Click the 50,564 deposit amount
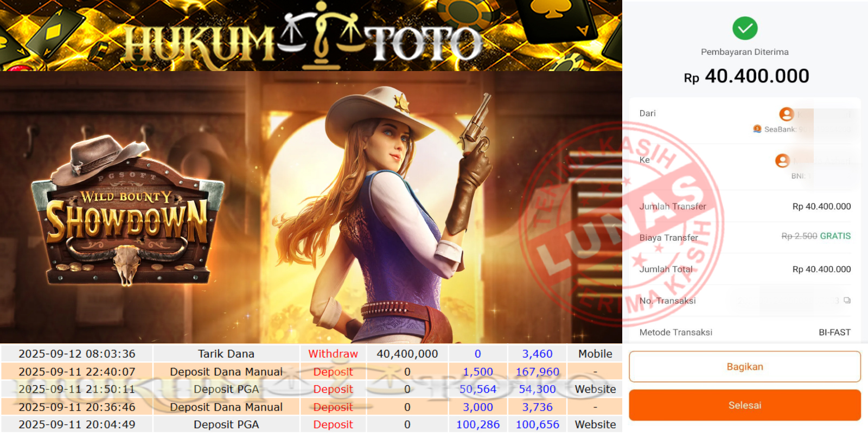 [477, 389]
